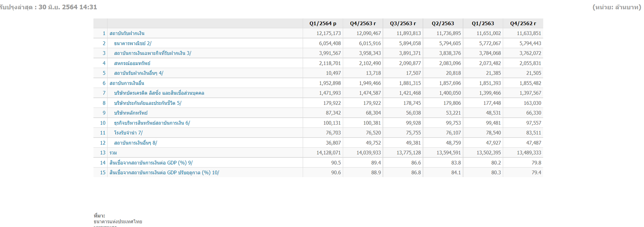The width and height of the screenshot is (644, 227).
Task: Select row 14 สินเชื่อจากสถาบันการเงินต่อ GDP (%) 9/
Action: click(x=151, y=163)
